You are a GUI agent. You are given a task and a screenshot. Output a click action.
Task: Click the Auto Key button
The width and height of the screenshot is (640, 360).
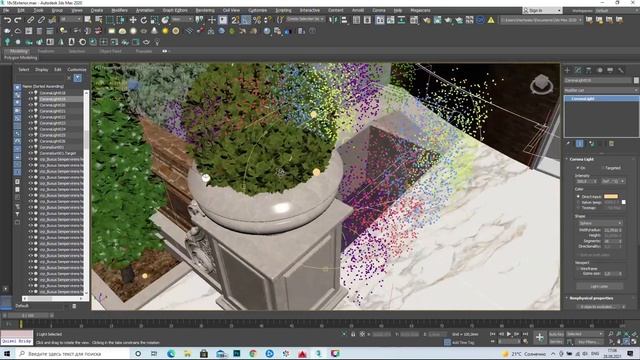556,334
